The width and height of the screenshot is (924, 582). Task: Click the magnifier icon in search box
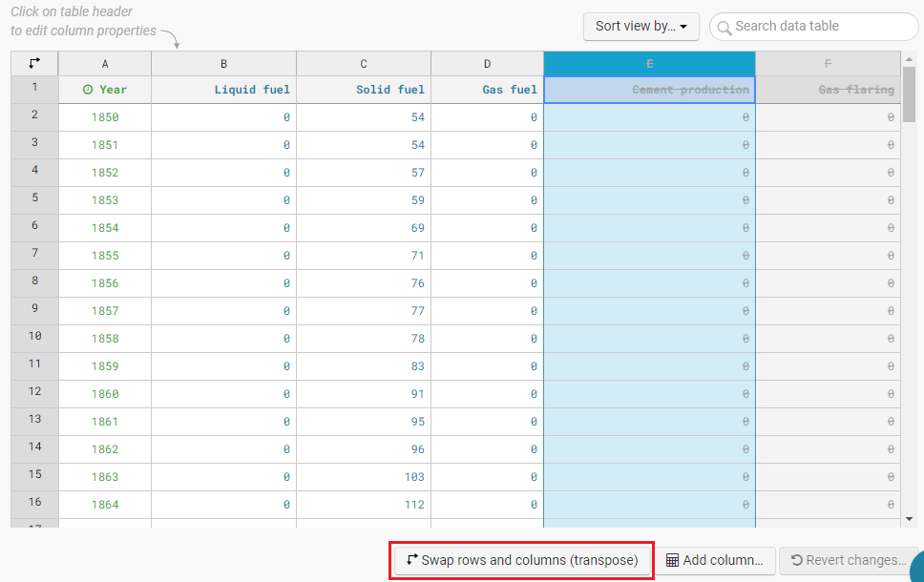pyautogui.click(x=724, y=27)
